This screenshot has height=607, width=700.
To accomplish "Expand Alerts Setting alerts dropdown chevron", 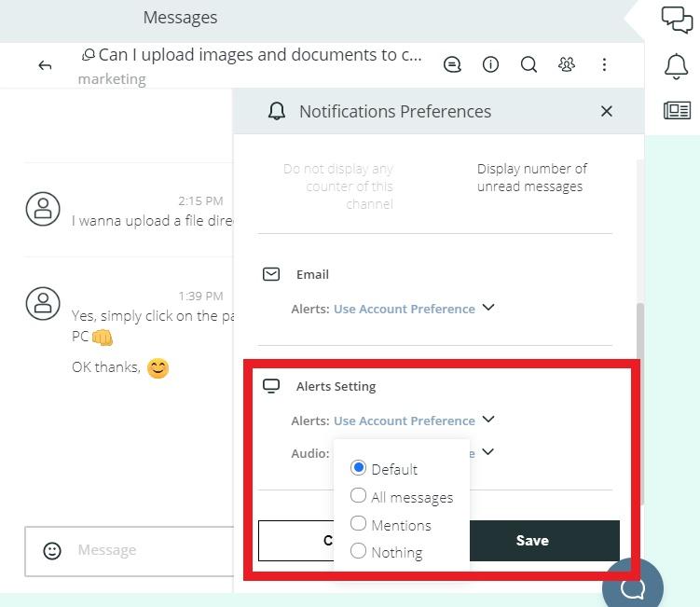I will coord(487,420).
